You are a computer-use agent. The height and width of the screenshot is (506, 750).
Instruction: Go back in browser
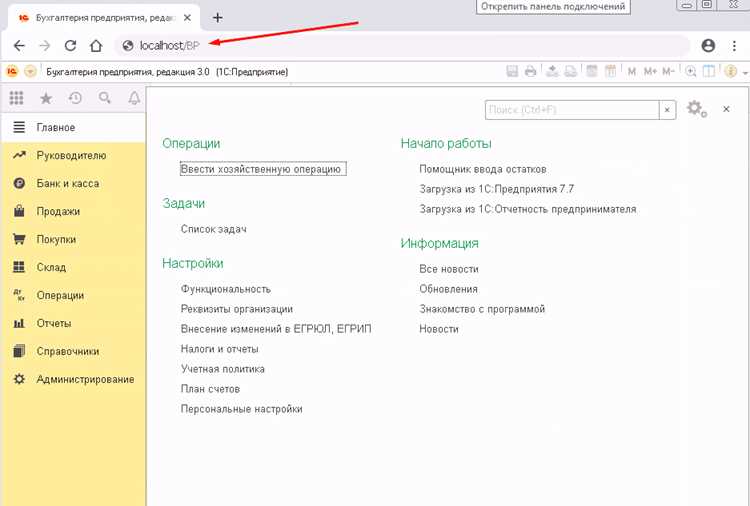pos(19,45)
